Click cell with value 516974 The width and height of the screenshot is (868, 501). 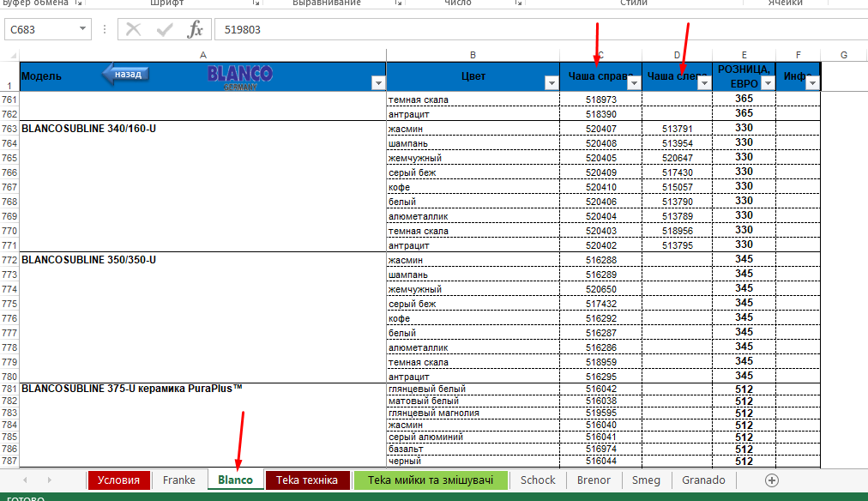click(x=600, y=449)
